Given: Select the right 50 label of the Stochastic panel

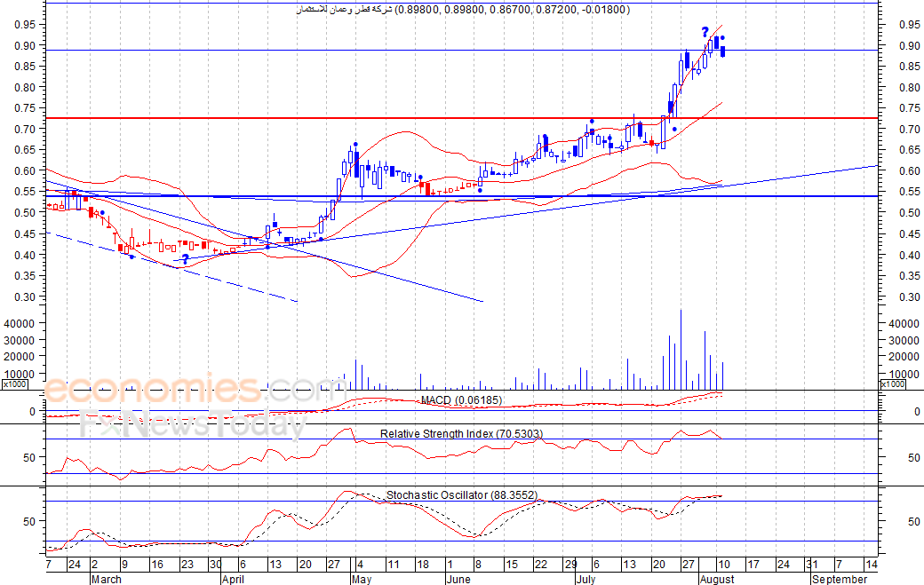Looking at the screenshot, I should 913,521.
